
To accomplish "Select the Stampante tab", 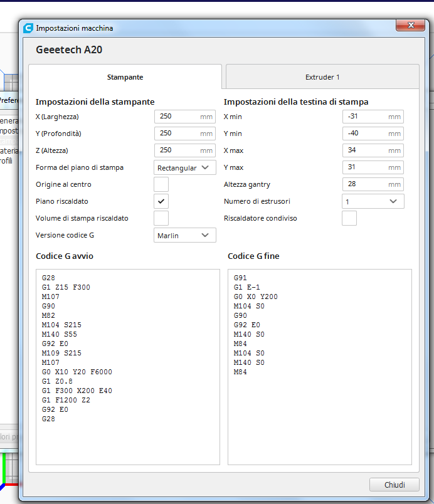I will (125, 77).
